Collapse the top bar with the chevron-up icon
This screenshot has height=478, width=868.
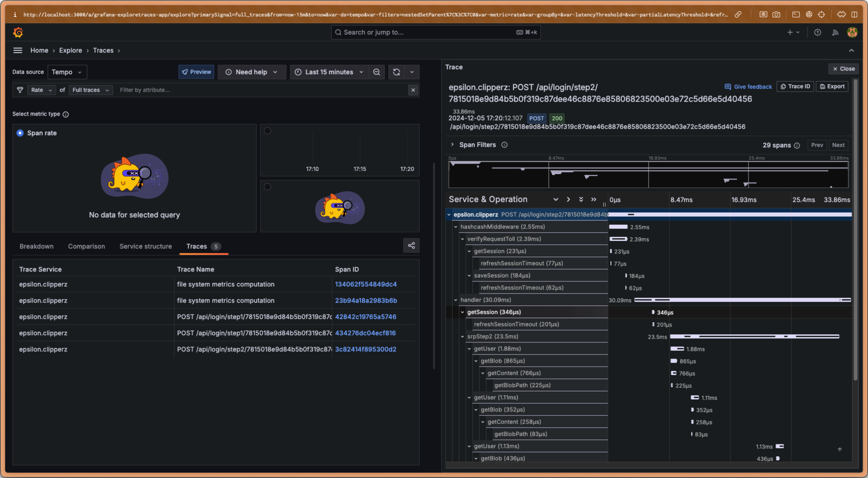click(x=852, y=51)
